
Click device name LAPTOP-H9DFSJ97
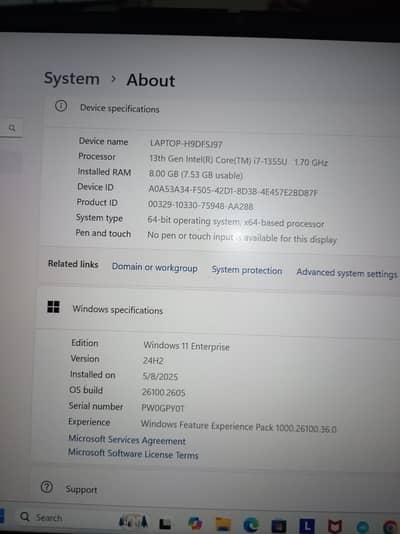(186, 144)
